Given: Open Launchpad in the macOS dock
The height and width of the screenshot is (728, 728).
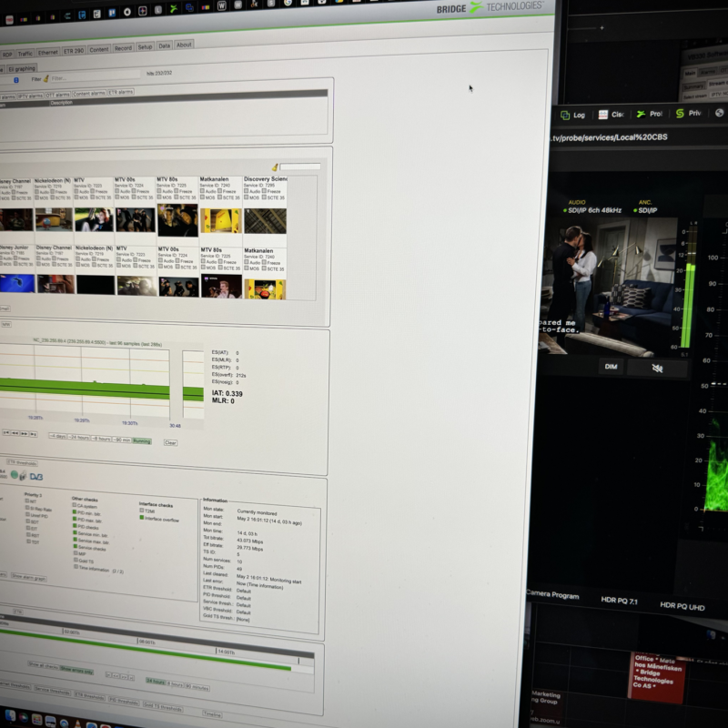Looking at the screenshot, I should click(36, 720).
